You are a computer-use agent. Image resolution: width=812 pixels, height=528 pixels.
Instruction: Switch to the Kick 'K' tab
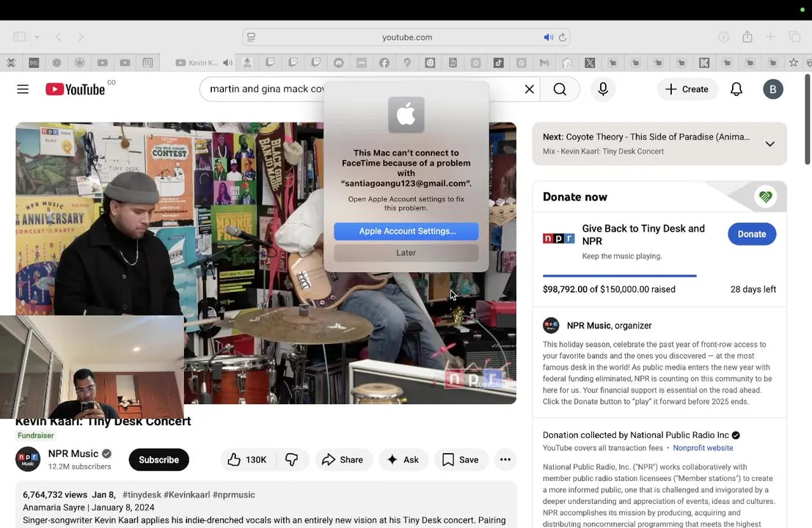point(704,62)
